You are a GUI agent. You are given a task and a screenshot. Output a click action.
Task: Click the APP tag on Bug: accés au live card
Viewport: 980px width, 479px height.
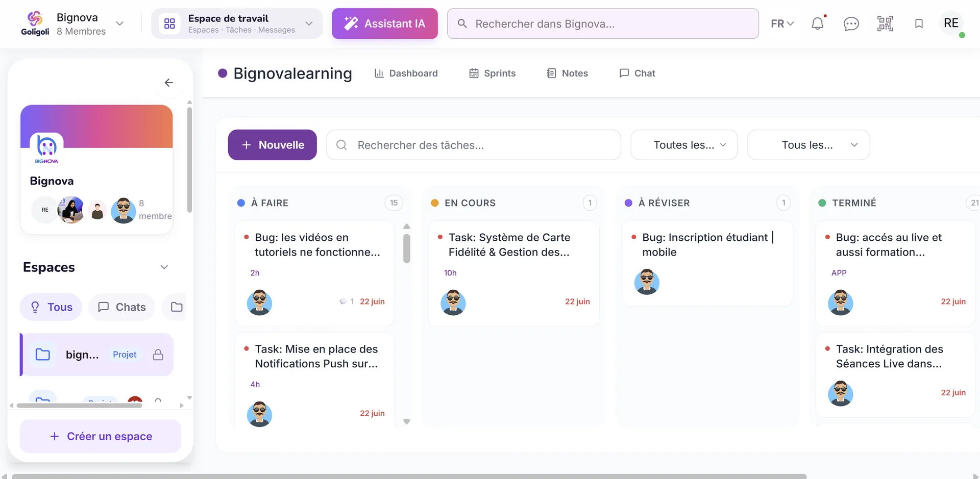tap(839, 273)
